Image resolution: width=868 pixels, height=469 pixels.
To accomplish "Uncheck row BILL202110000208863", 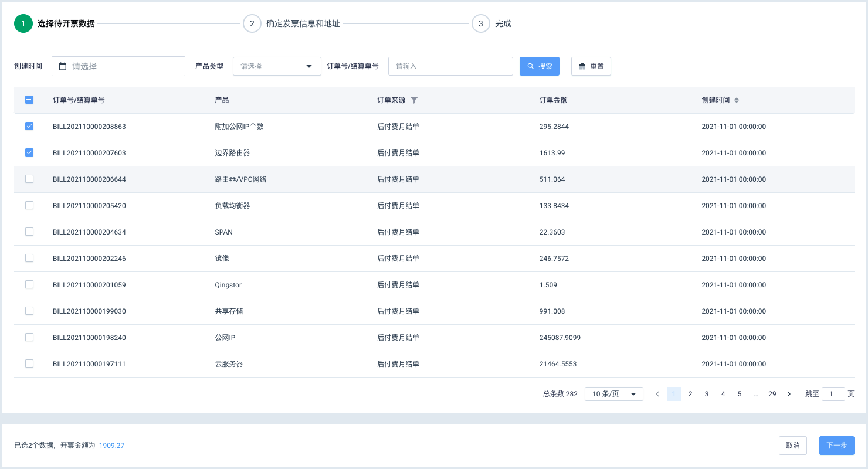I will [x=29, y=126].
